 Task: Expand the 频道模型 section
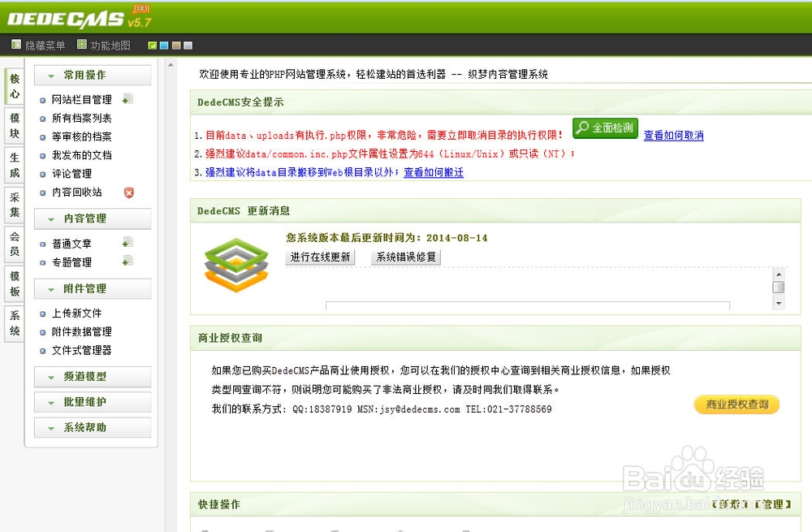(93, 377)
